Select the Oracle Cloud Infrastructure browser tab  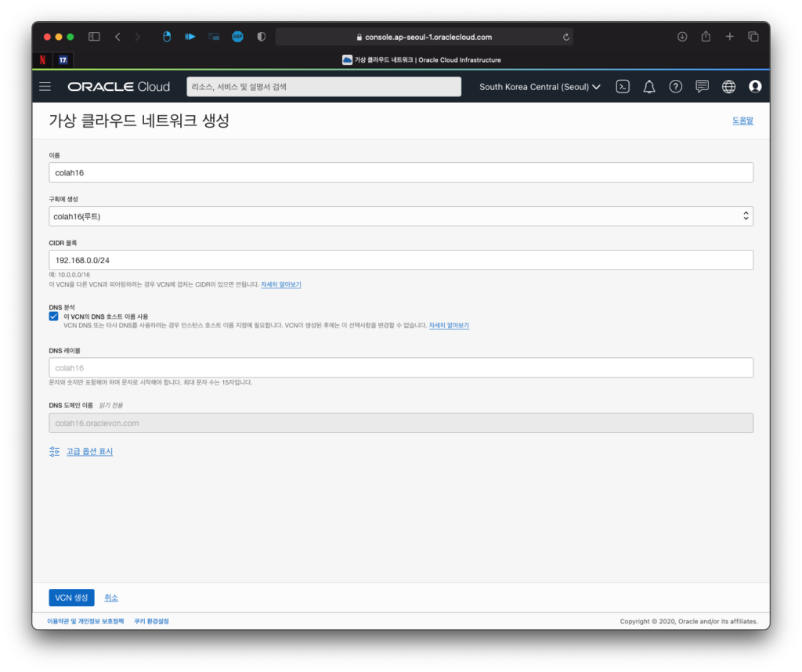[x=421, y=60]
